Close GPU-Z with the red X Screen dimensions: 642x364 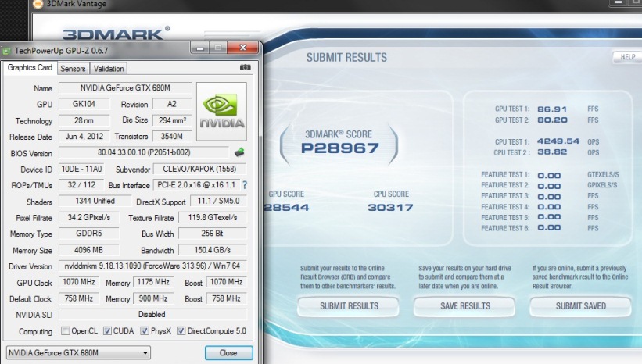[x=242, y=48]
